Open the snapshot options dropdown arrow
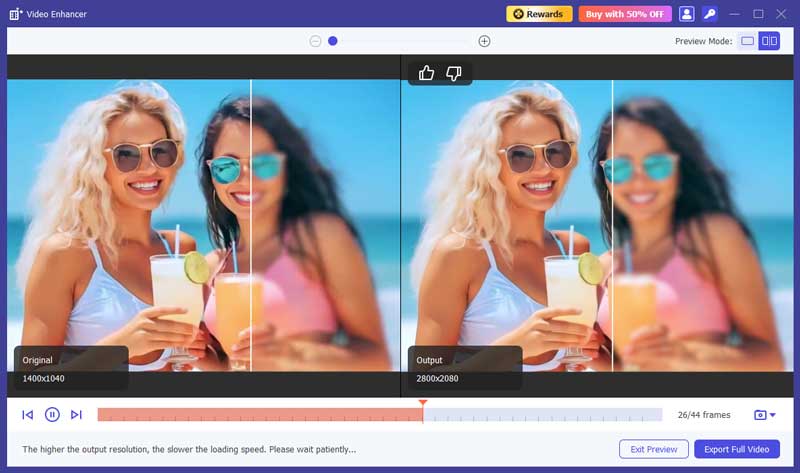 [x=772, y=415]
